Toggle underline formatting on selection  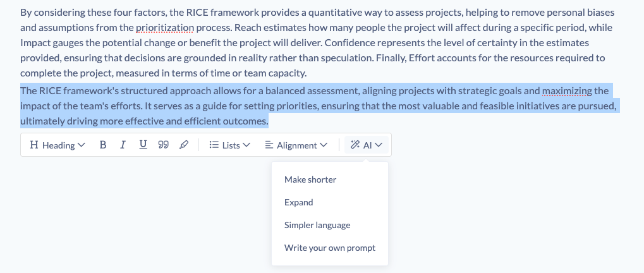pyautogui.click(x=143, y=145)
